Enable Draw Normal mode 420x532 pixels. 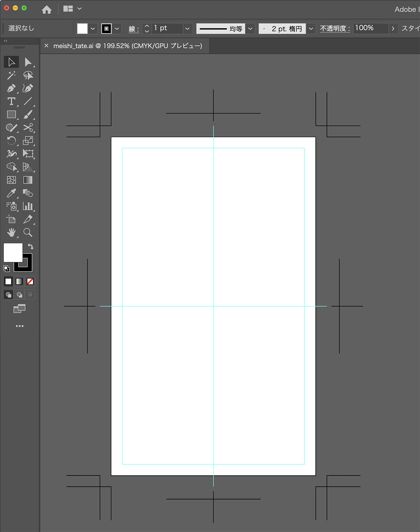(9, 294)
